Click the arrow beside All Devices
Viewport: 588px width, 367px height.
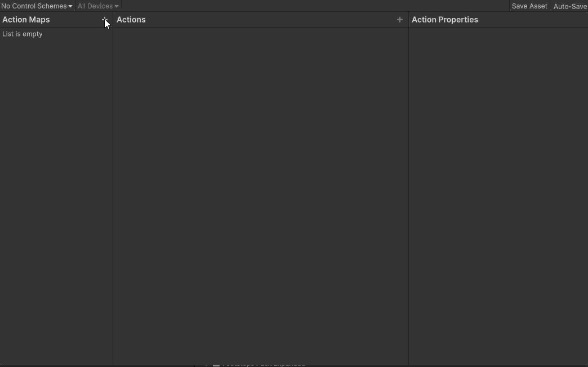pos(117,6)
